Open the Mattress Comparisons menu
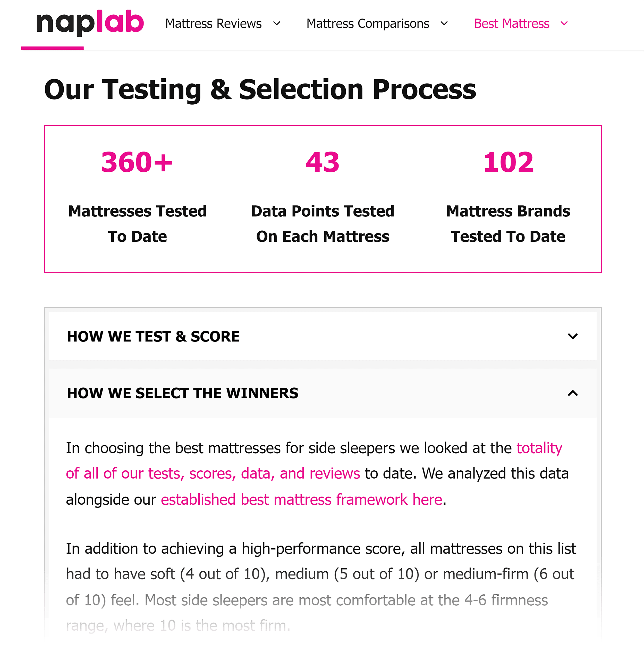 click(x=368, y=24)
